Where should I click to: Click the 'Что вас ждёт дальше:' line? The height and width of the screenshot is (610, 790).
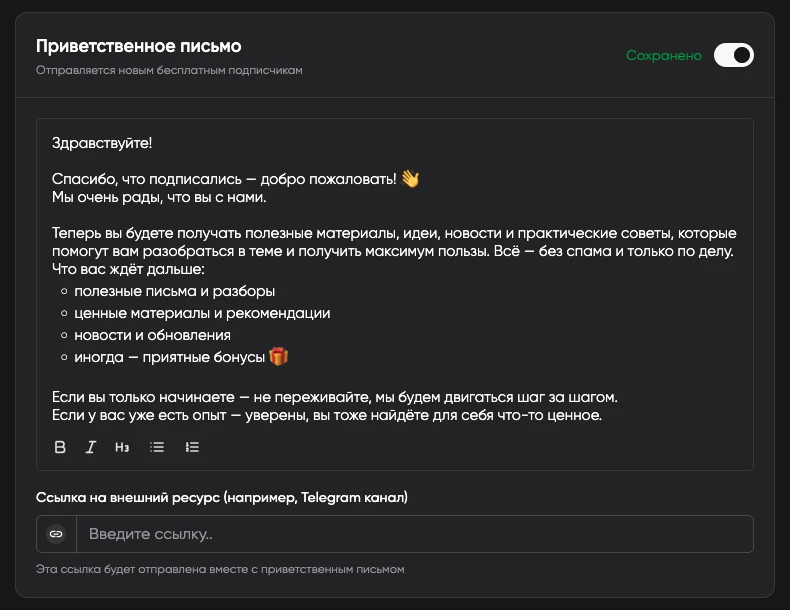click(x=128, y=269)
